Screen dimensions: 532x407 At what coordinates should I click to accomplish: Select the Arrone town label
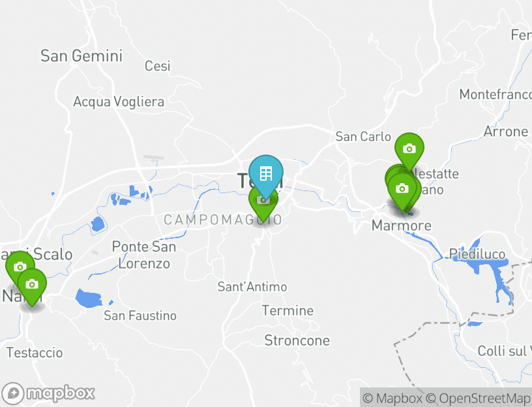505,132
